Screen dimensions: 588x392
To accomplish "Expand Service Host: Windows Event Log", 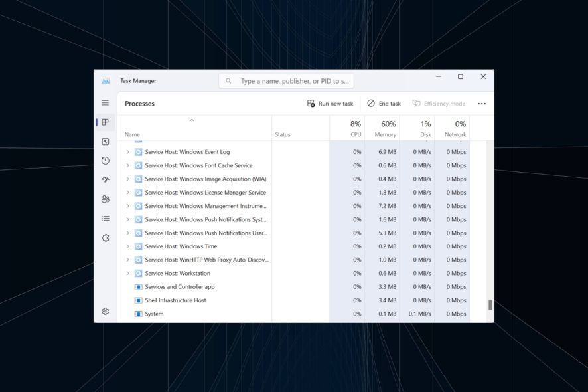I will point(127,152).
